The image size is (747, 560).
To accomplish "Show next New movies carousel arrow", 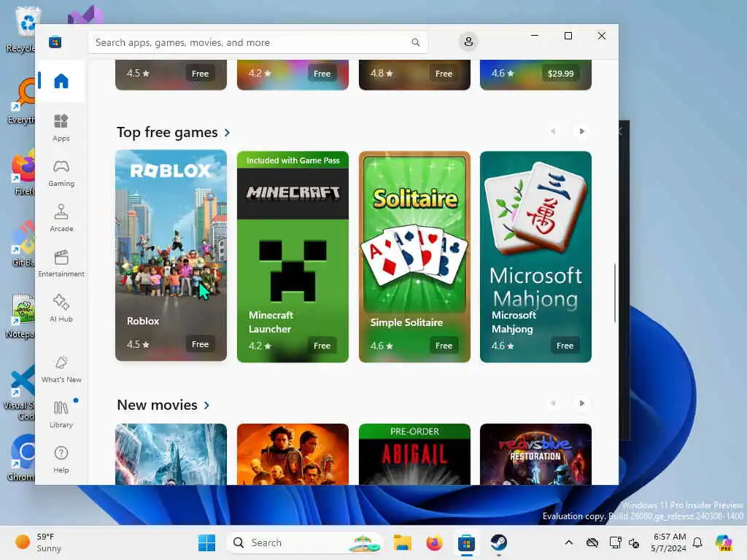I will tap(581, 403).
